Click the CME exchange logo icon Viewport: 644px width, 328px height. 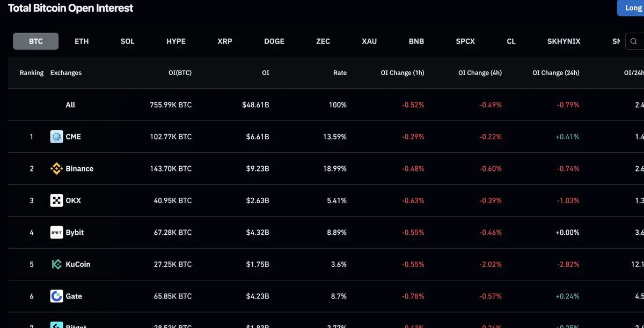tap(56, 137)
